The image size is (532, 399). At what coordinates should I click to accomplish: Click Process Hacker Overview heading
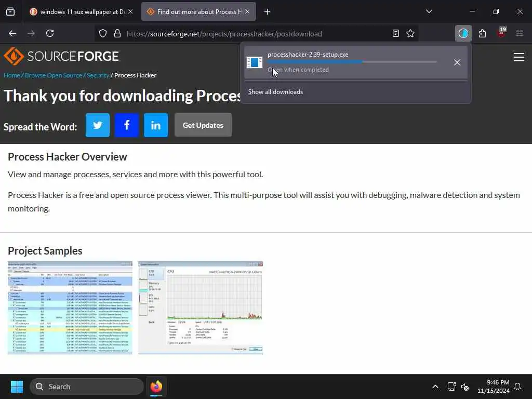(x=68, y=157)
